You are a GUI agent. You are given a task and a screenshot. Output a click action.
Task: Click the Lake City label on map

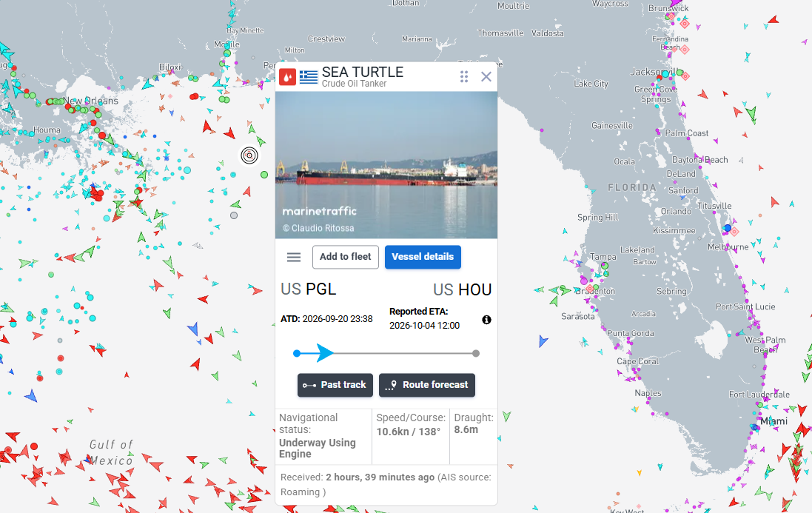coord(591,84)
